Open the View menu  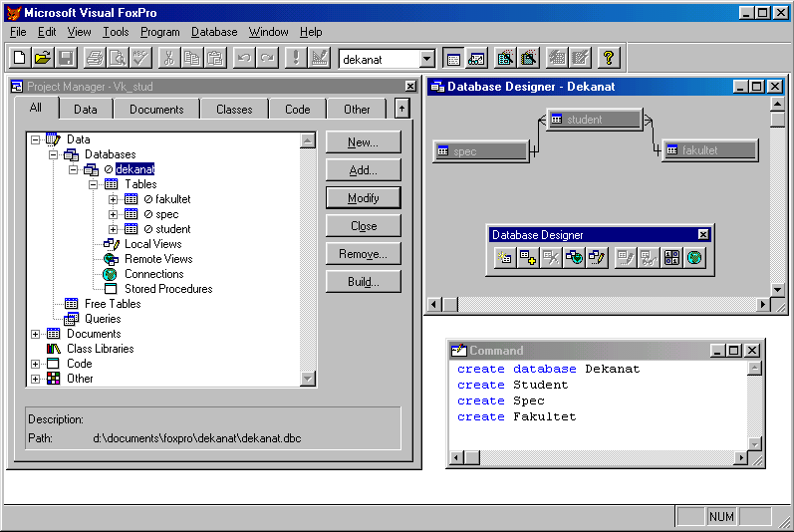(79, 32)
